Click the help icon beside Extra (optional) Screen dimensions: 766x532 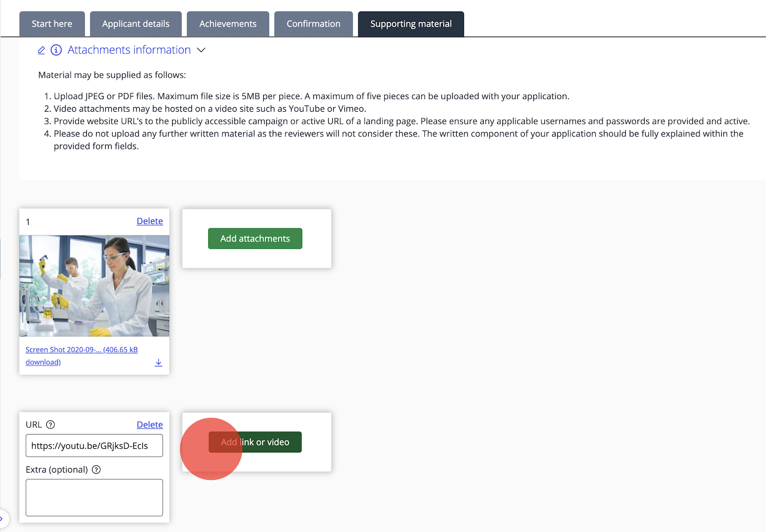(96, 470)
